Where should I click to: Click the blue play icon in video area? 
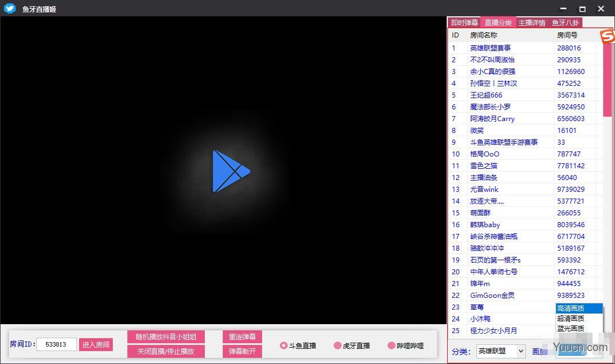(x=231, y=171)
